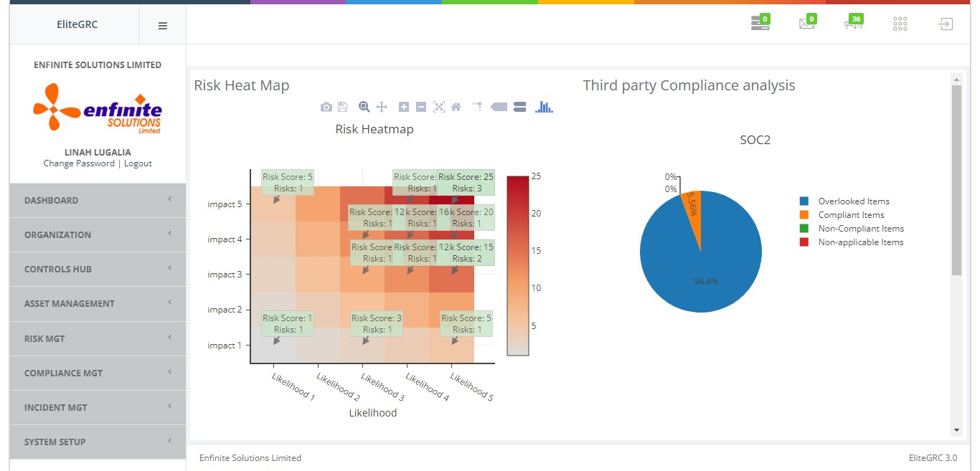Click the Change Password link
The width and height of the screenshot is (980, 471).
coord(79,163)
